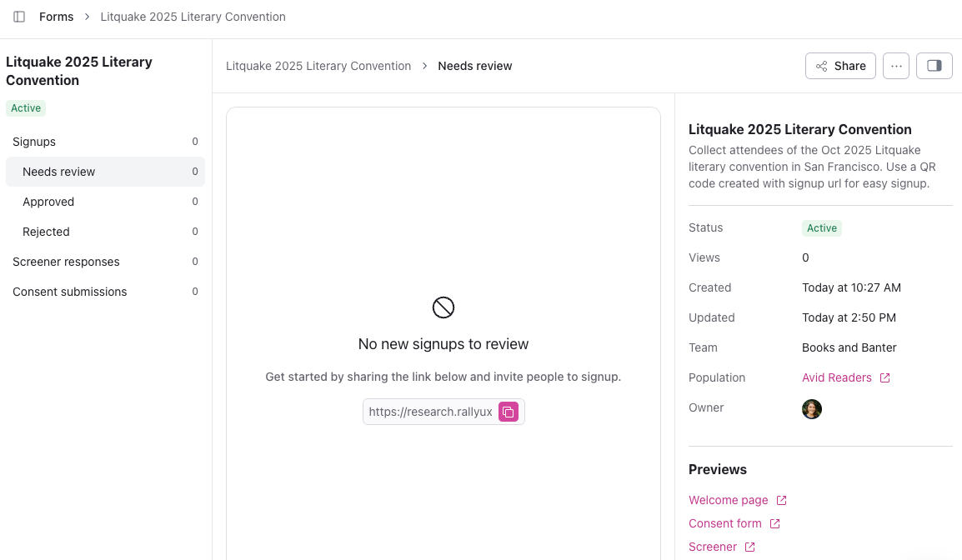This screenshot has height=560, width=962.
Task: Go to Forms in top breadcrumb
Action: coord(56,17)
